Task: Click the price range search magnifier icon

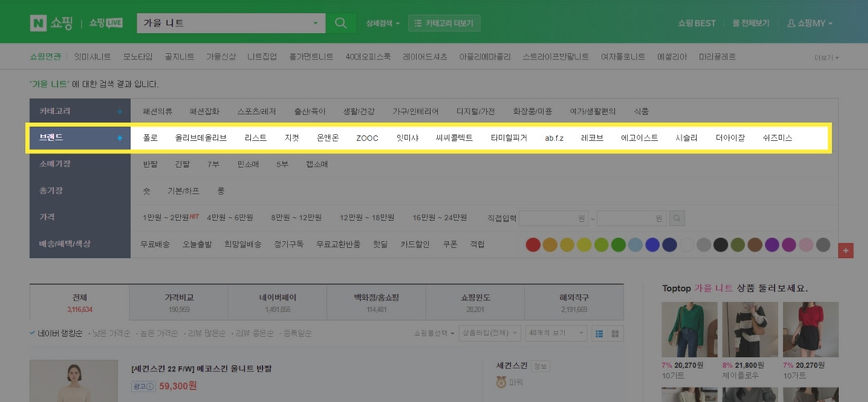Action: [x=677, y=218]
